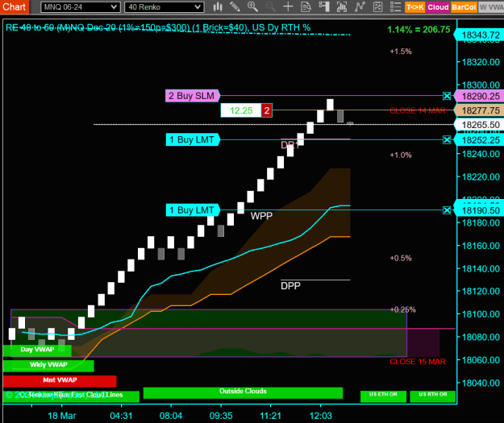Click the 18252.25 price marker

tap(481, 140)
